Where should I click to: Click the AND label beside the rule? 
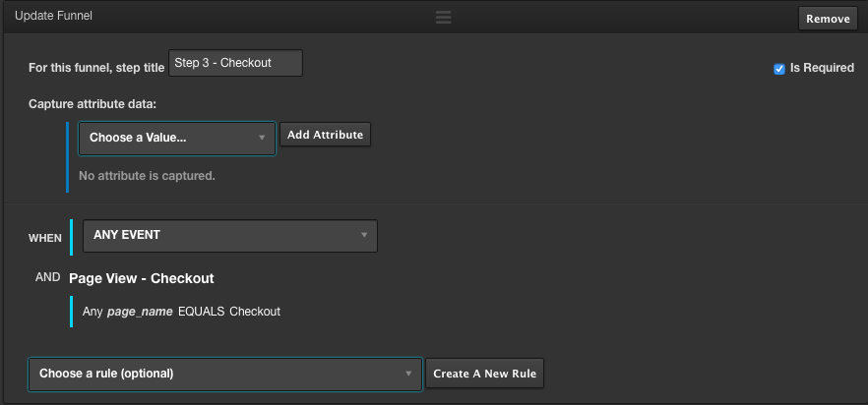point(48,278)
